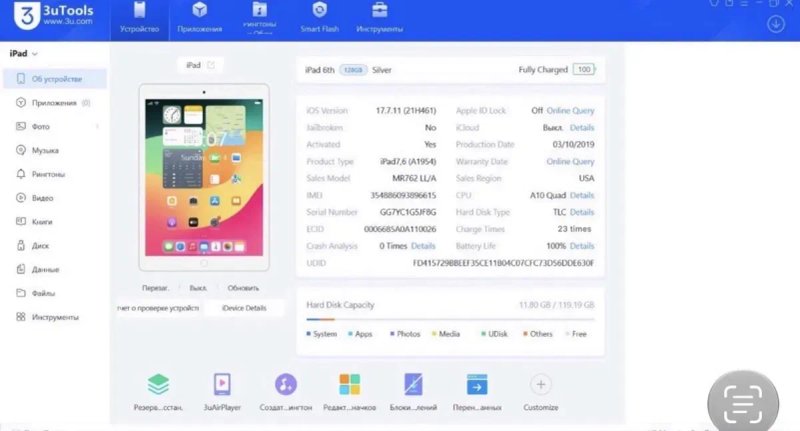Click the Customize plus icon
Screen dimensions: 800x431
point(541,385)
